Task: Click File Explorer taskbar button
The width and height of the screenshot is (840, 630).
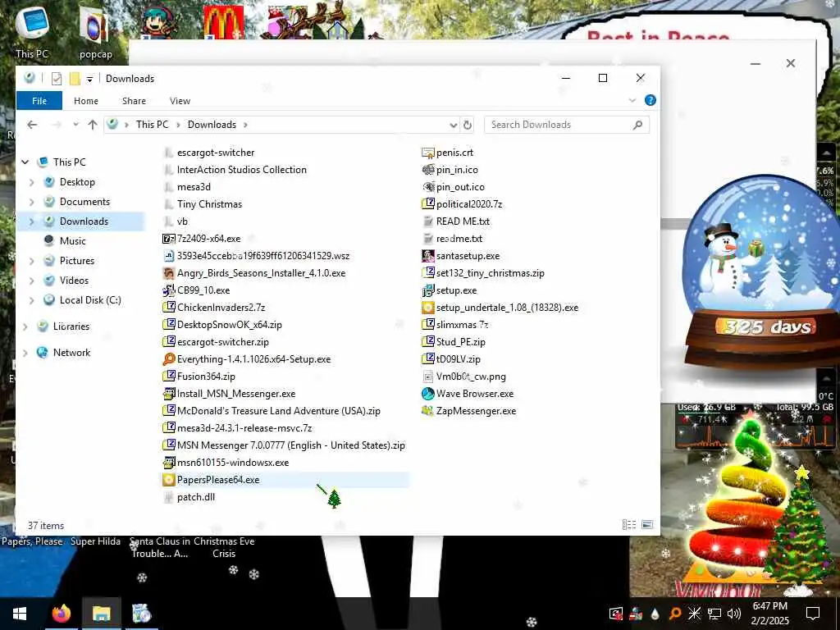Action: point(101,614)
